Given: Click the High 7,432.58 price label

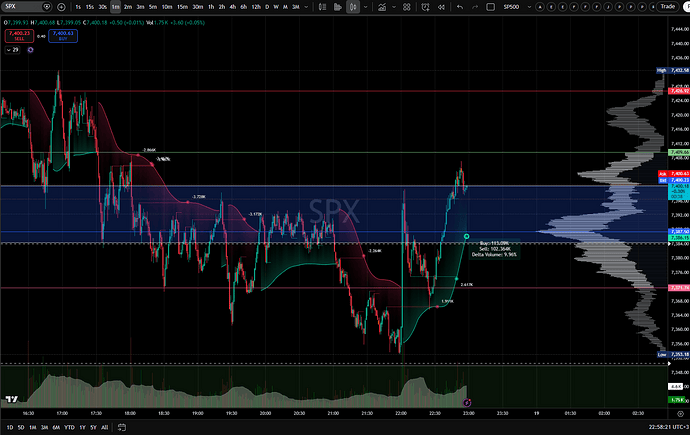Looking at the screenshot, I should [x=673, y=70].
